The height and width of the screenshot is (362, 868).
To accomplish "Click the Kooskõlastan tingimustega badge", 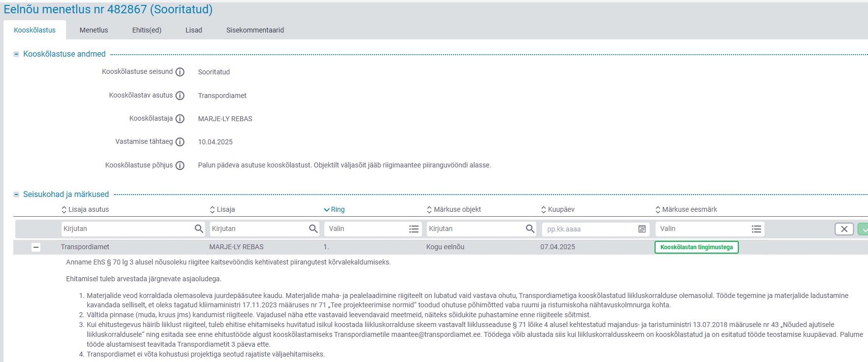I will click(x=696, y=247).
